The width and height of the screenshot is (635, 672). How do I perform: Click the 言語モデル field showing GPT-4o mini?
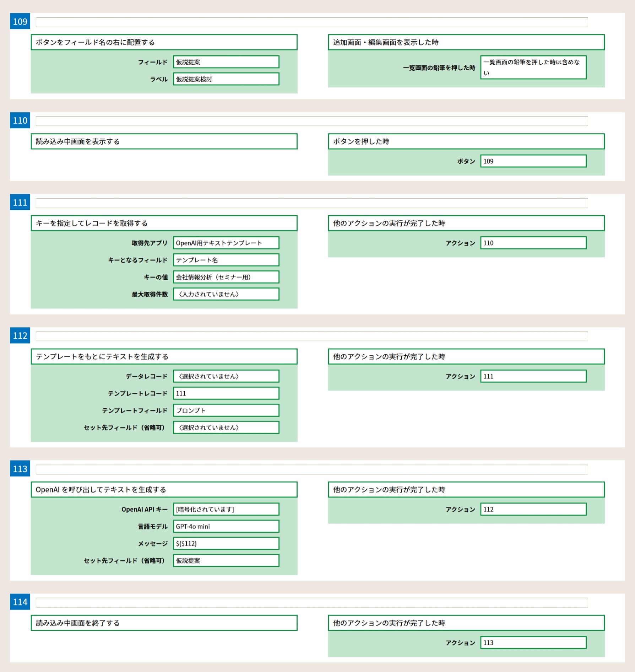[226, 526]
